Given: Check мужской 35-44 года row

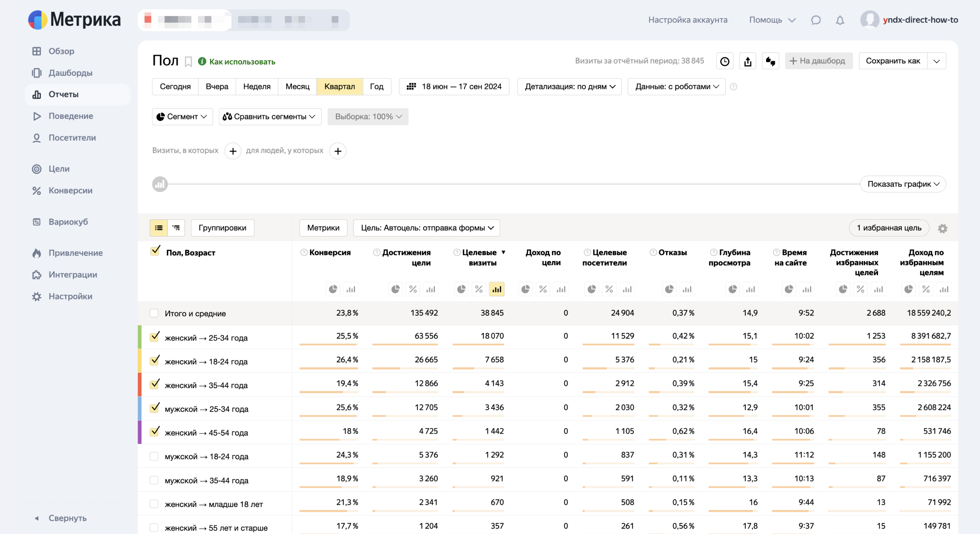Looking at the screenshot, I should pyautogui.click(x=154, y=480).
